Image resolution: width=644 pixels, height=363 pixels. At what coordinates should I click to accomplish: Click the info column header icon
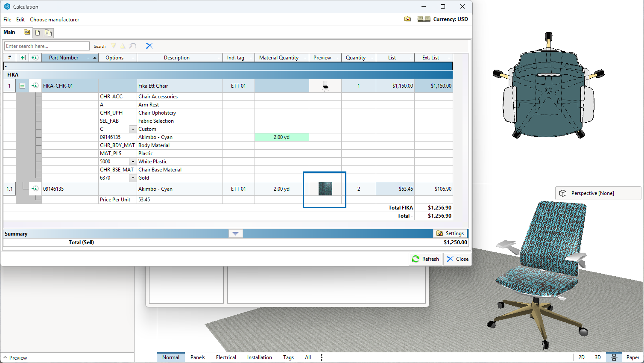click(x=35, y=58)
